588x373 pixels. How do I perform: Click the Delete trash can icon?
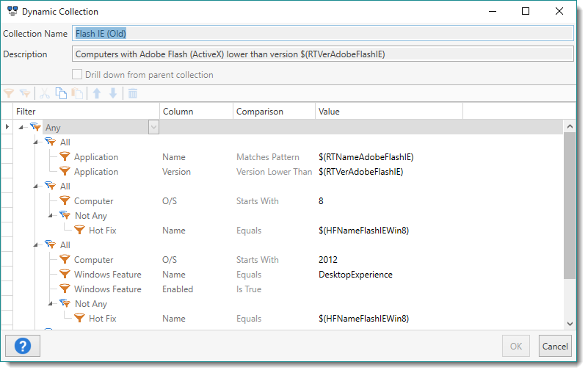tap(133, 93)
